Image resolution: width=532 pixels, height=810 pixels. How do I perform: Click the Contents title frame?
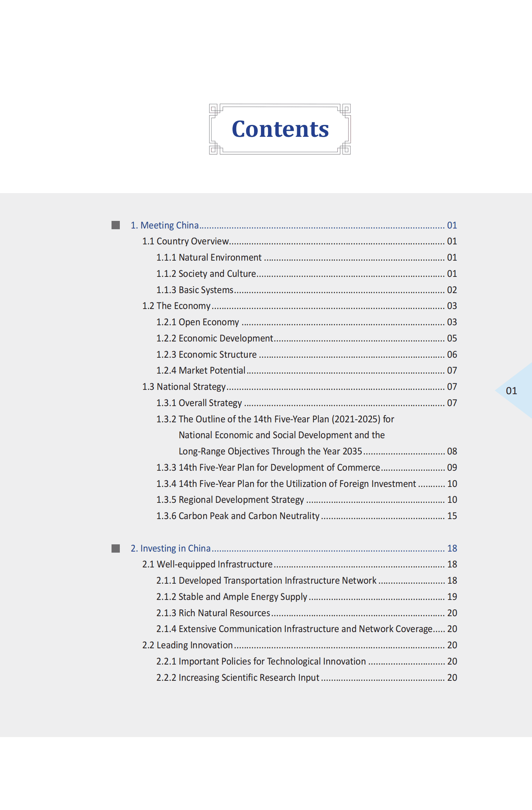[280, 129]
